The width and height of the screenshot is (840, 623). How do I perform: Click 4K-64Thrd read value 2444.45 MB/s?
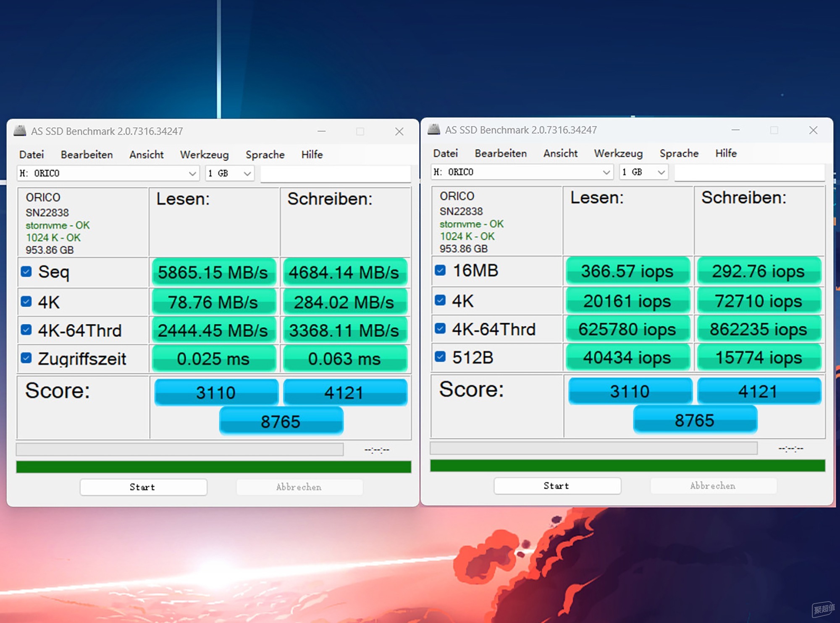tap(213, 330)
